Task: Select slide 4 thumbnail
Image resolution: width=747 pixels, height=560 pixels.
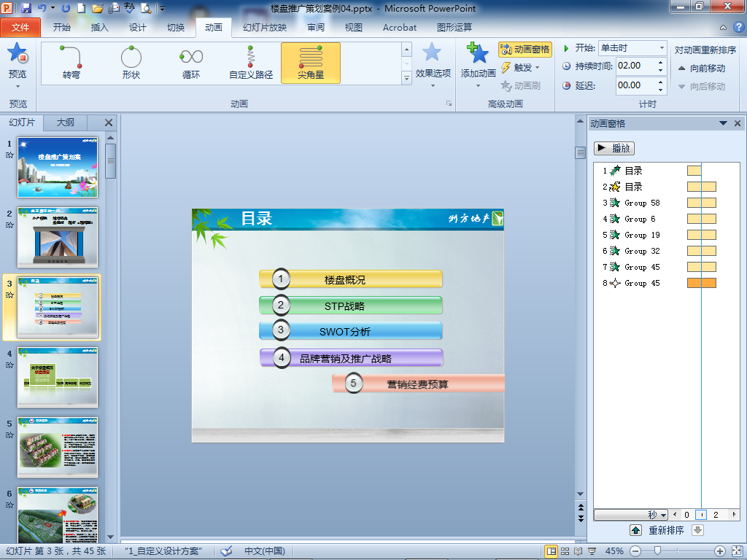Action: tap(58, 377)
